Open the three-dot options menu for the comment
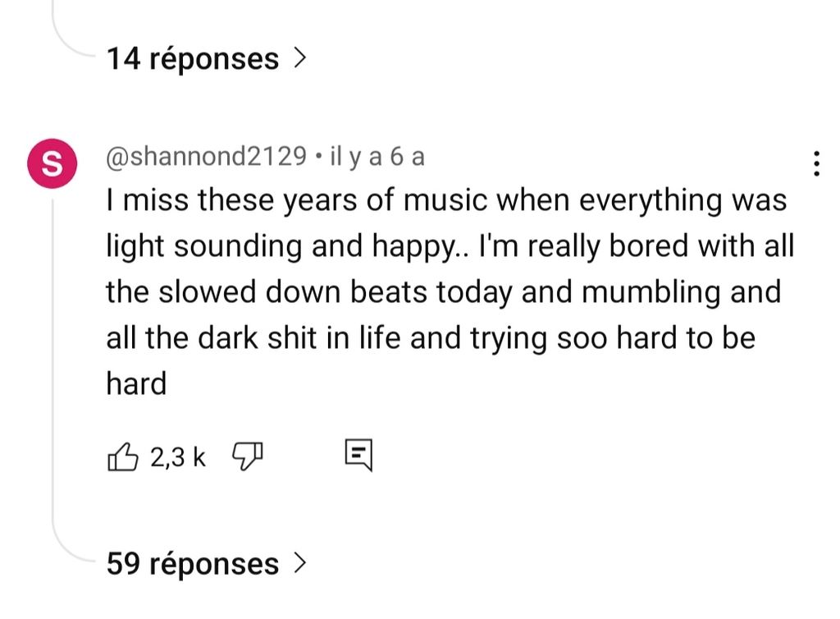The image size is (840, 619). (815, 163)
